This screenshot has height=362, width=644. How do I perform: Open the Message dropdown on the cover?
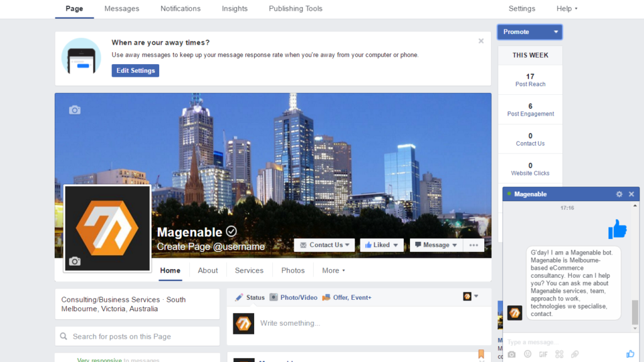[x=436, y=245]
